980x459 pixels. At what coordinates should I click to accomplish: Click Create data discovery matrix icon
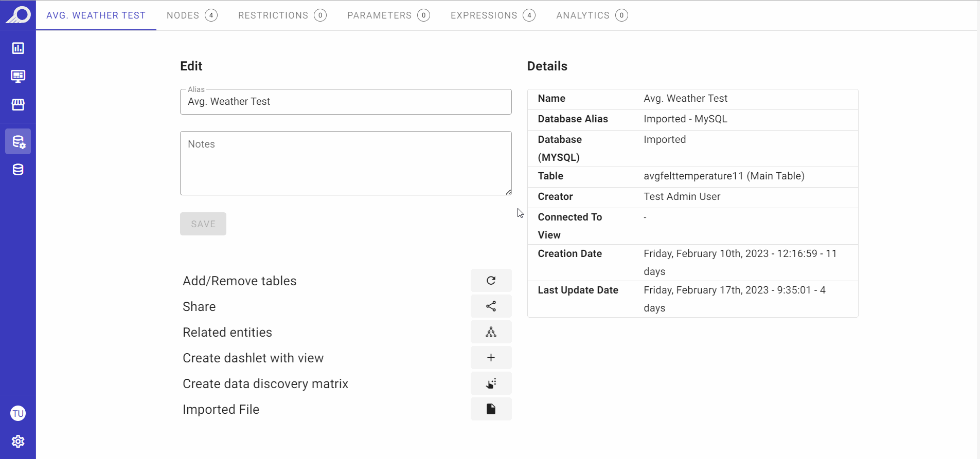coord(491,383)
